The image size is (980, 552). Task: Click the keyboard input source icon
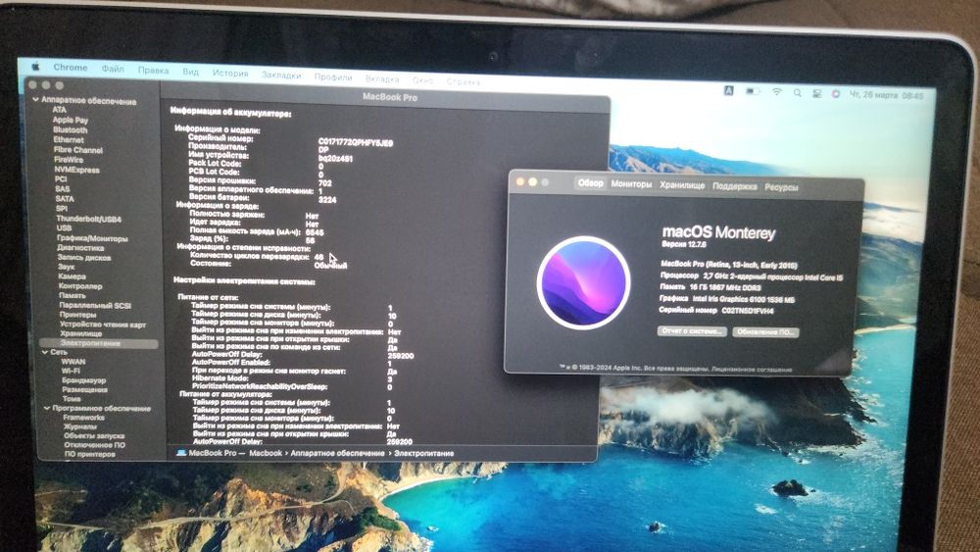click(728, 90)
